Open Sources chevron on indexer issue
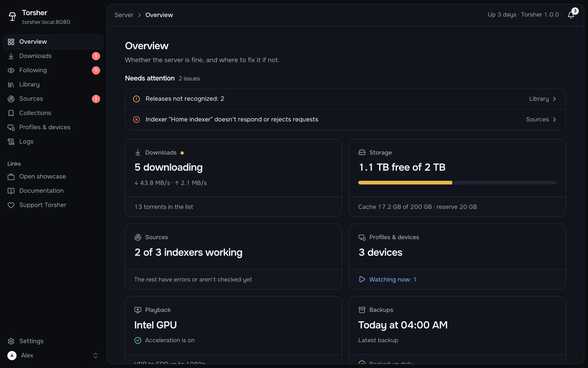Screen dimensions: 588x368 554,120
